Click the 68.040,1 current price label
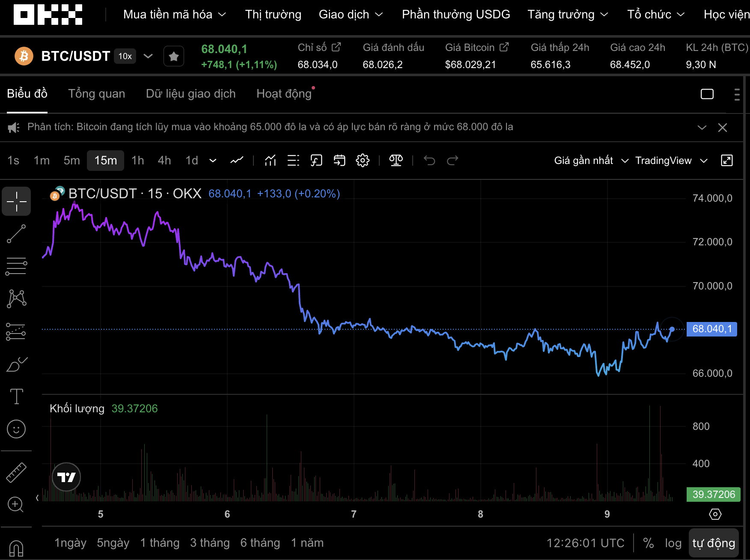This screenshot has height=560, width=750. pos(711,329)
